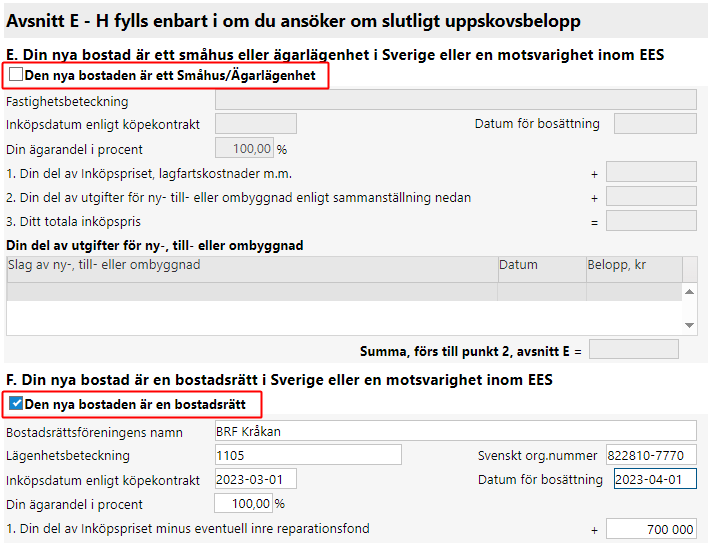The height and width of the screenshot is (546, 710).
Task: Click field for utgifter för ny- till- eller ombyggnad
Action: 651,196
